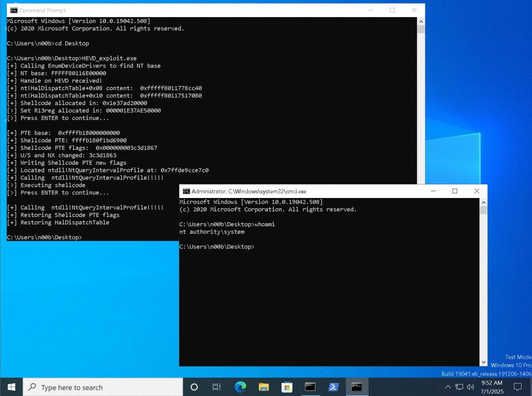Click scrollbar thumb in Administrator cmd window
532x396 pixels.
484,210
